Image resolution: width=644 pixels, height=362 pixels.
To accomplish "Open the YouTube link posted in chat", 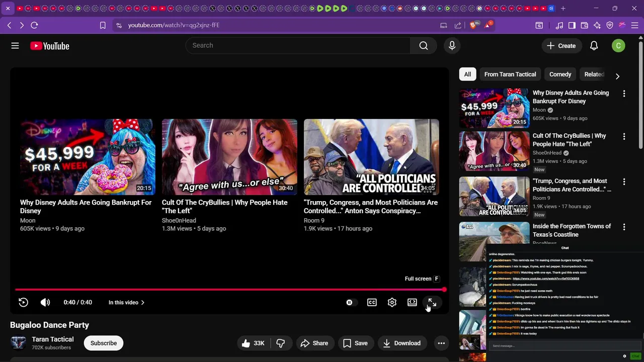I will (x=546, y=279).
